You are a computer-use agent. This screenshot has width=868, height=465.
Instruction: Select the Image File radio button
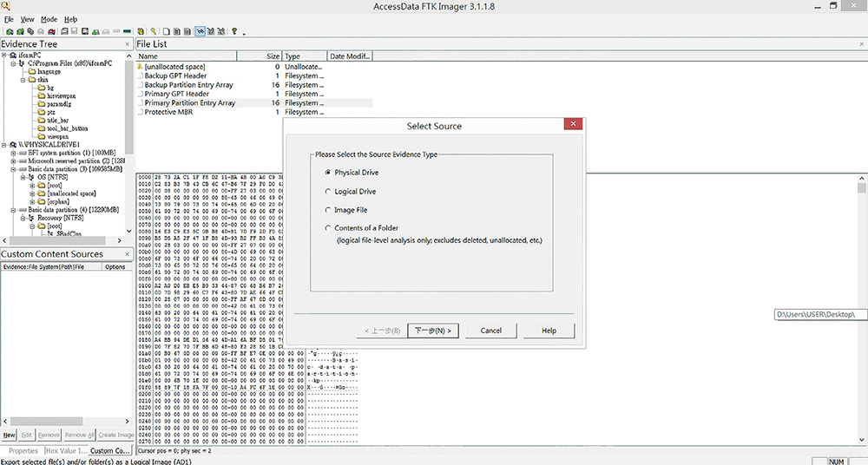click(x=328, y=210)
